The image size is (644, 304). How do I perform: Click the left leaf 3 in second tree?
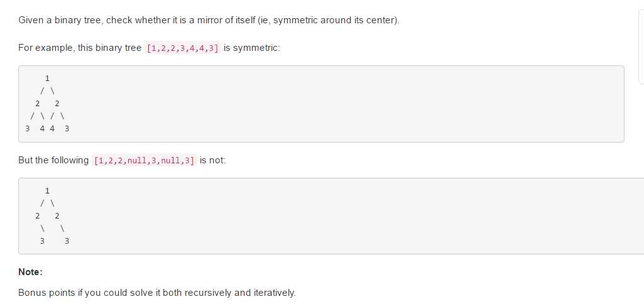(42, 241)
